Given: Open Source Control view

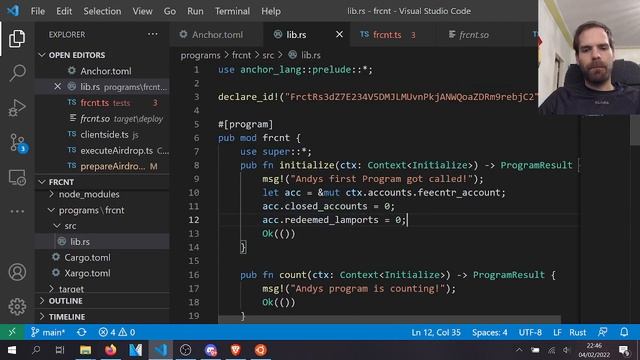Looking at the screenshot, I should pos(18,143).
